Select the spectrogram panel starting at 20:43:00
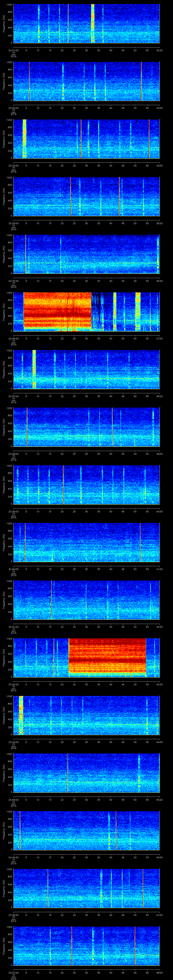This screenshot has width=173, height=980. pyautogui.click(x=86, y=715)
